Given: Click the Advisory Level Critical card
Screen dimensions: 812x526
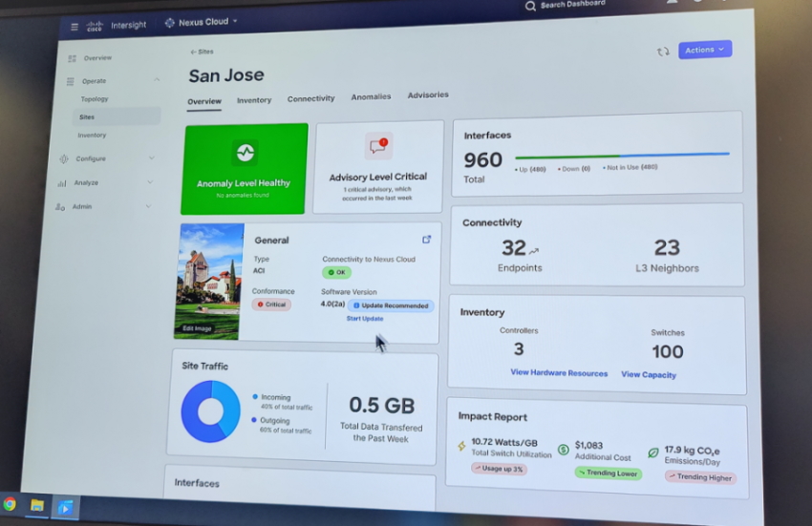Looking at the screenshot, I should [x=378, y=167].
